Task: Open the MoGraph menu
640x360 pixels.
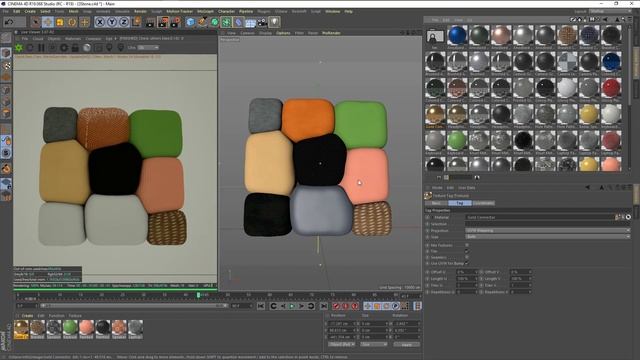Action: (x=205, y=11)
